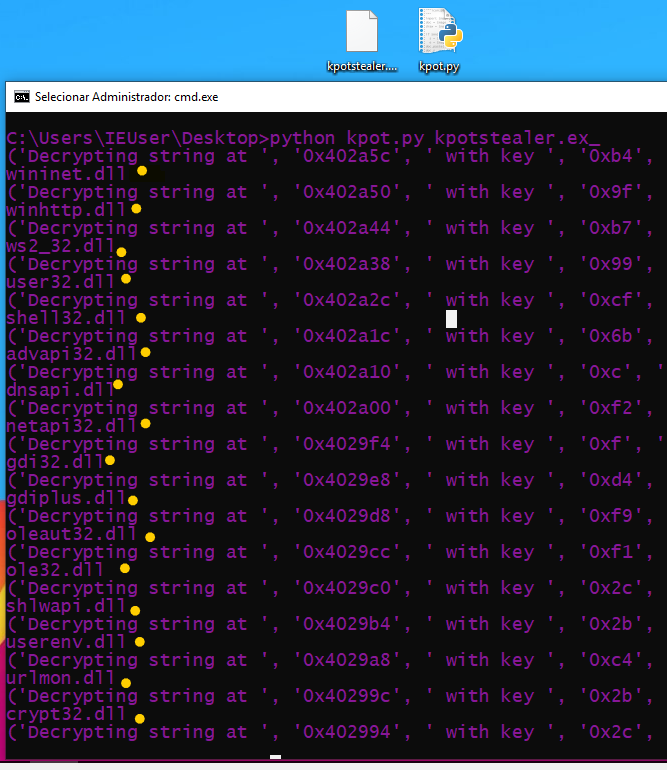Click the output line 'ws2_32.dll'
667x770 pixels.
pyautogui.click(x=60, y=246)
